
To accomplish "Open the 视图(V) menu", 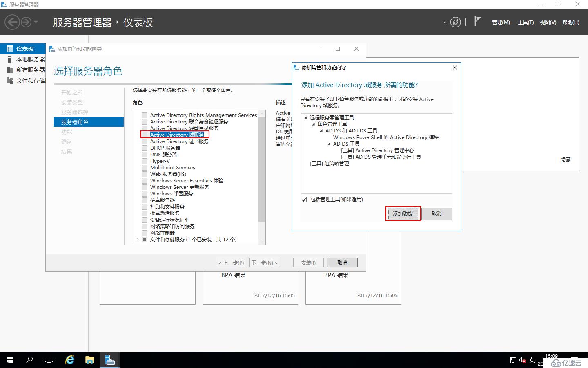I will (x=548, y=22).
